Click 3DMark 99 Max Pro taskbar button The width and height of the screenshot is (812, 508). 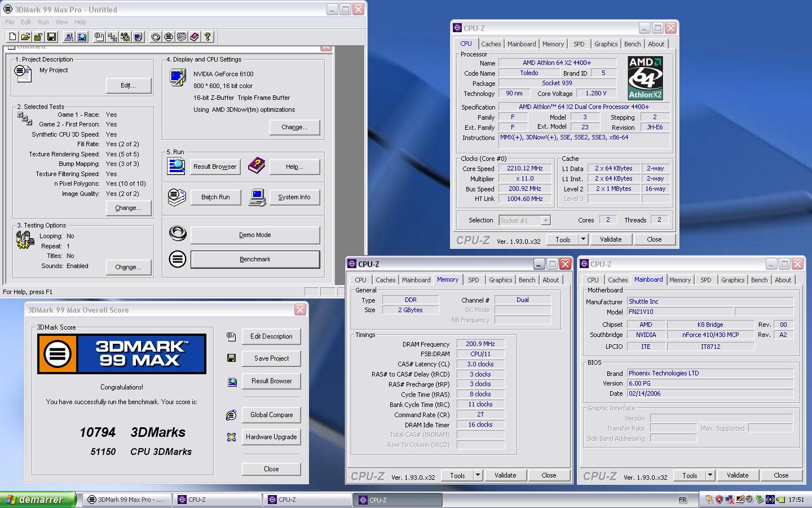pyautogui.click(x=126, y=500)
